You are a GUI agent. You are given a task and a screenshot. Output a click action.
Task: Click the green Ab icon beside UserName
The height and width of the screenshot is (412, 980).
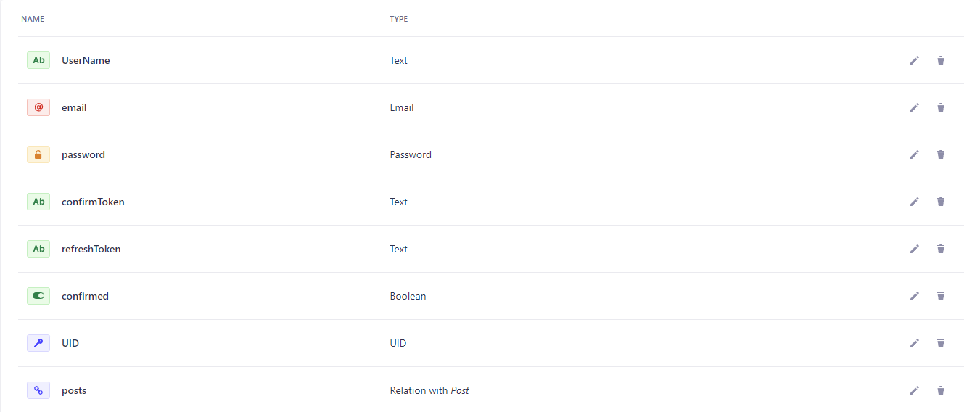38,60
